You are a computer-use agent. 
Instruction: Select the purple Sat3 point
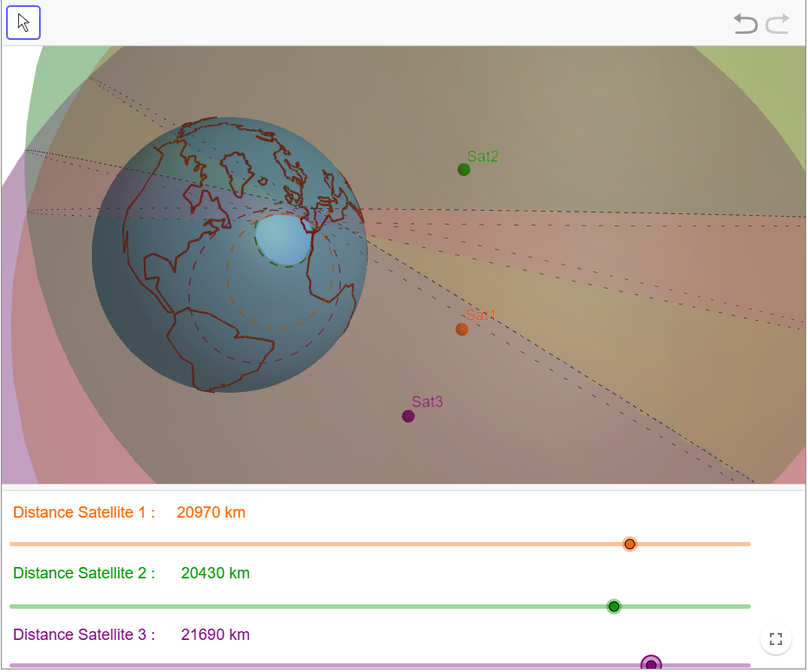[x=408, y=416]
